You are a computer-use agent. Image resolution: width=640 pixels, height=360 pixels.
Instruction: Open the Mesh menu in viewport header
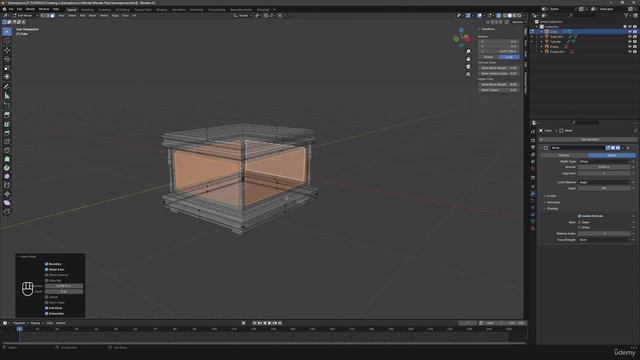click(92, 16)
